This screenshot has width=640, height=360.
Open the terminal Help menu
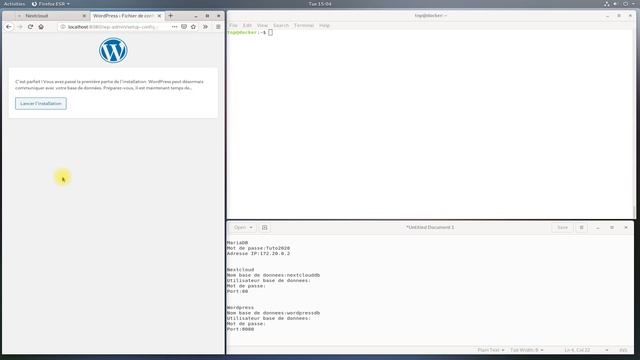pos(324,25)
